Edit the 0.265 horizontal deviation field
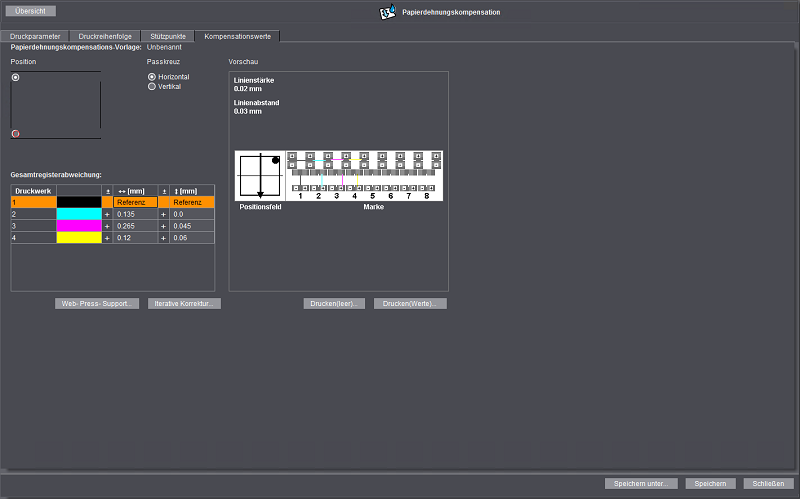 tap(136, 226)
